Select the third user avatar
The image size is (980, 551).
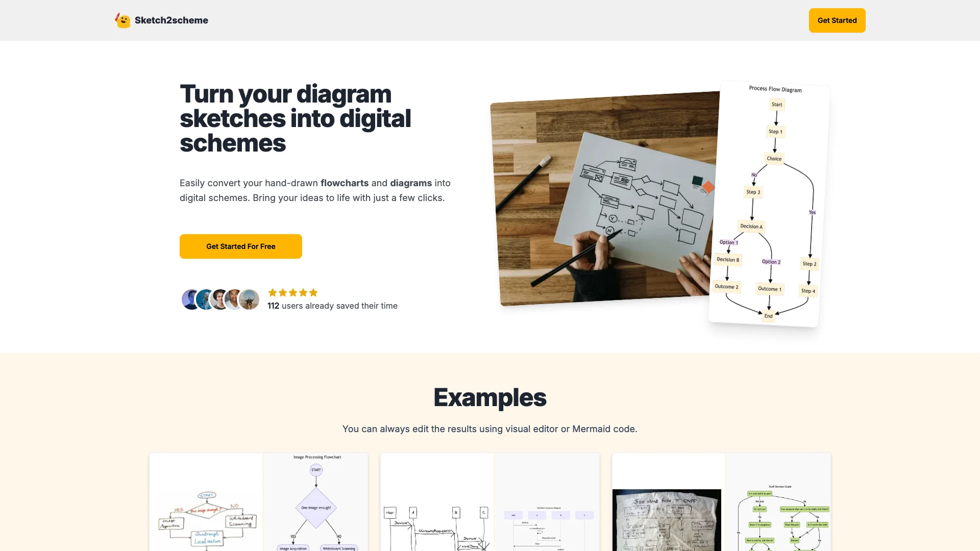tap(220, 299)
